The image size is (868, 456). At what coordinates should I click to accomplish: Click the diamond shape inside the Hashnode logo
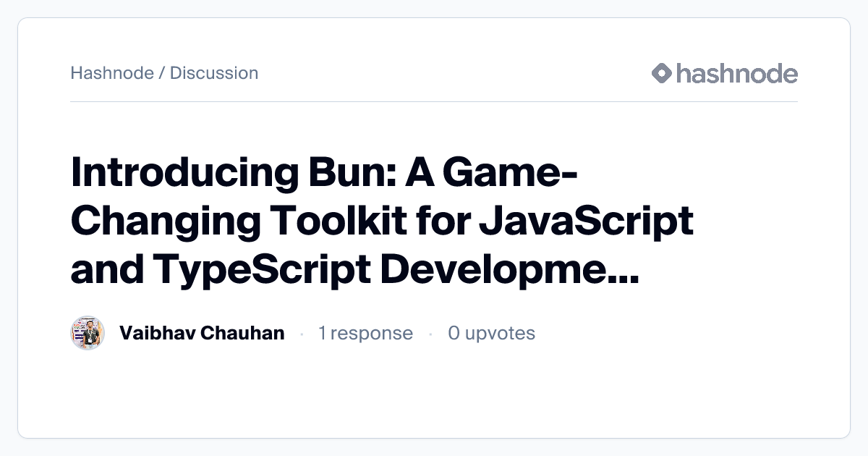tap(661, 73)
